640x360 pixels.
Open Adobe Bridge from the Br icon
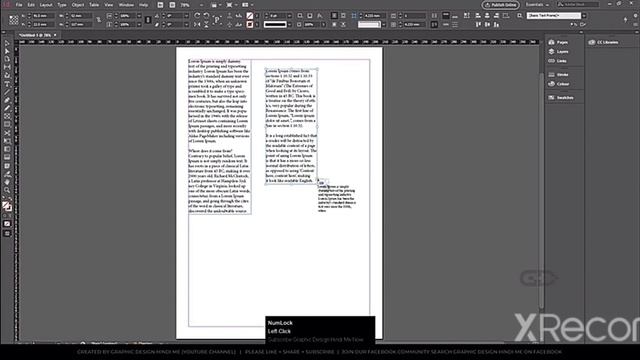pos(160,5)
